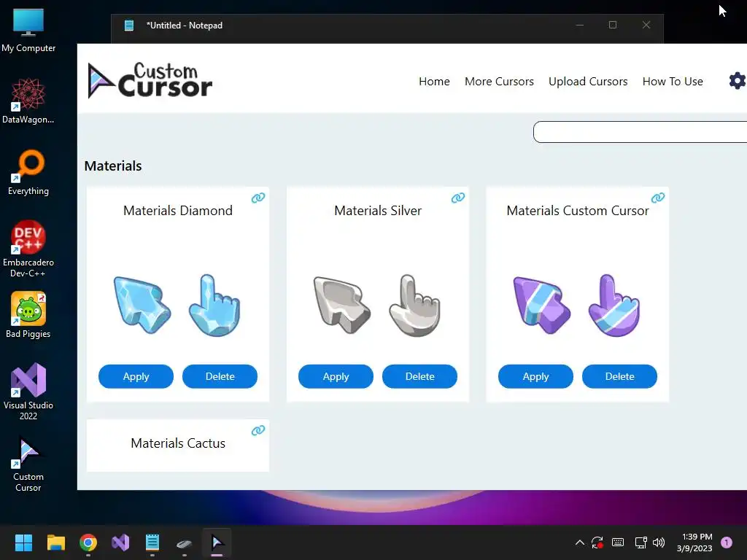Screen dimensions: 747x560
Task: Open the notification badge in the taskbar
Action: [x=727, y=542]
